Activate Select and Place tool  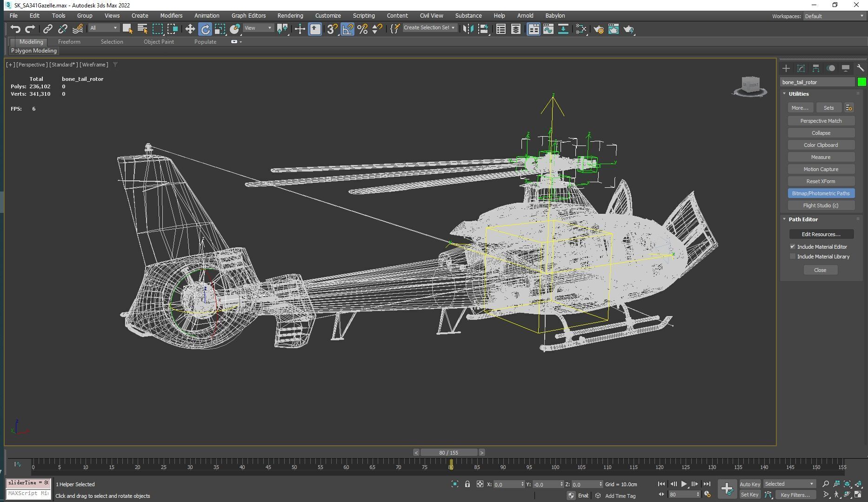235,29
